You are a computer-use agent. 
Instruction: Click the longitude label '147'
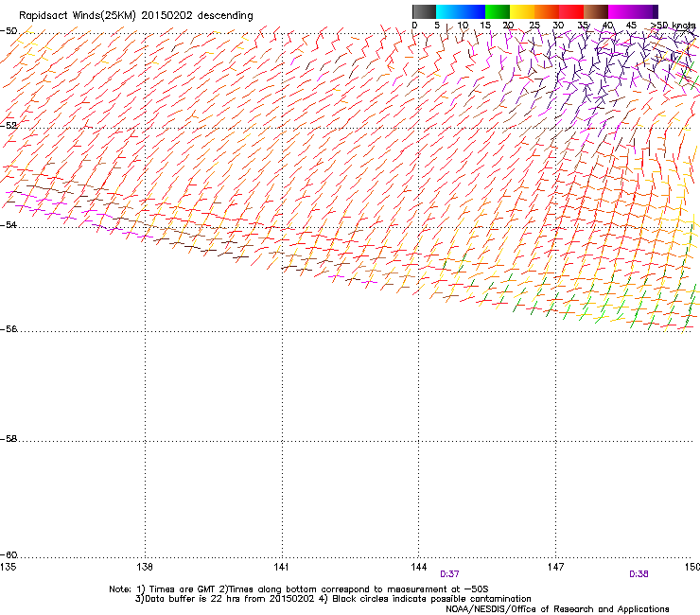(x=555, y=567)
